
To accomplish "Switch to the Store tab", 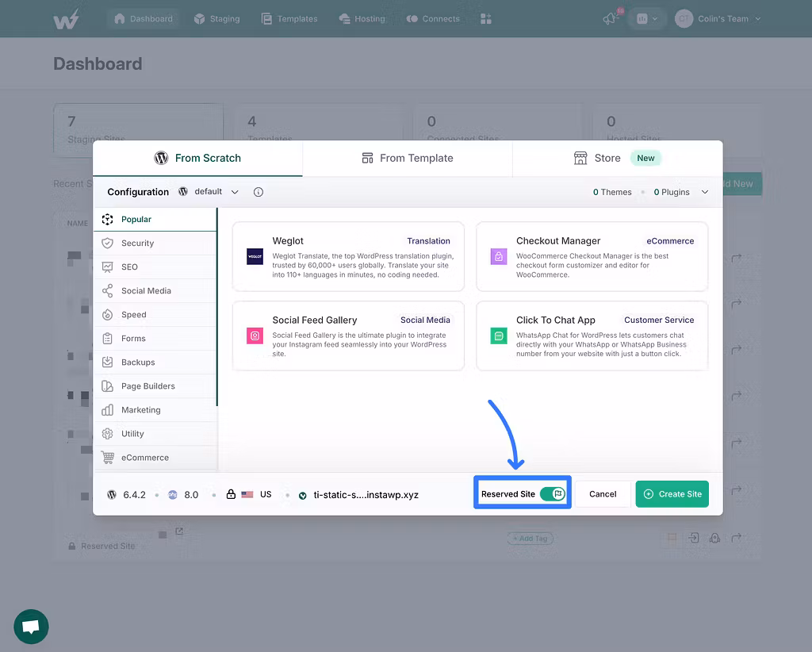I will (x=617, y=159).
